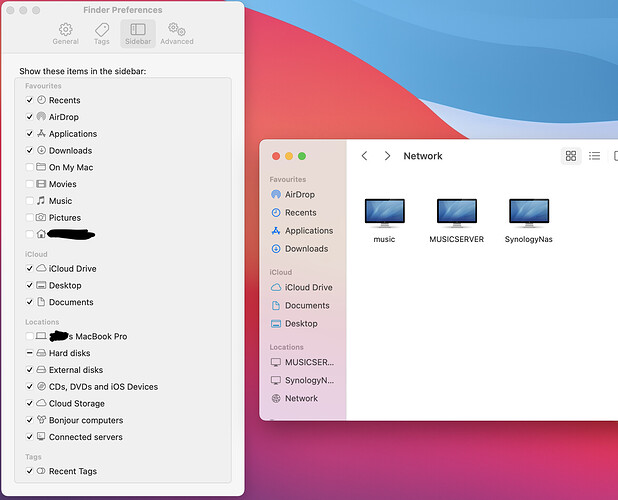Select Network in the Finder sidebar

pyautogui.click(x=300, y=398)
